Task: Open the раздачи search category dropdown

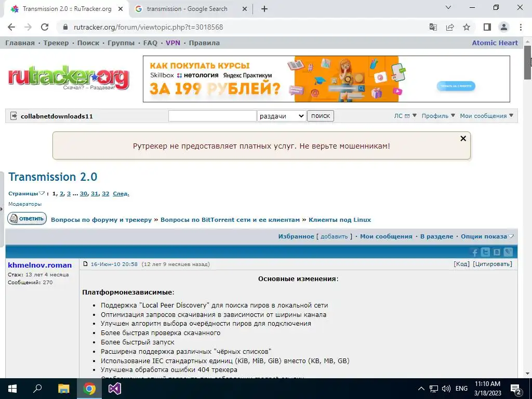Action: [x=282, y=116]
